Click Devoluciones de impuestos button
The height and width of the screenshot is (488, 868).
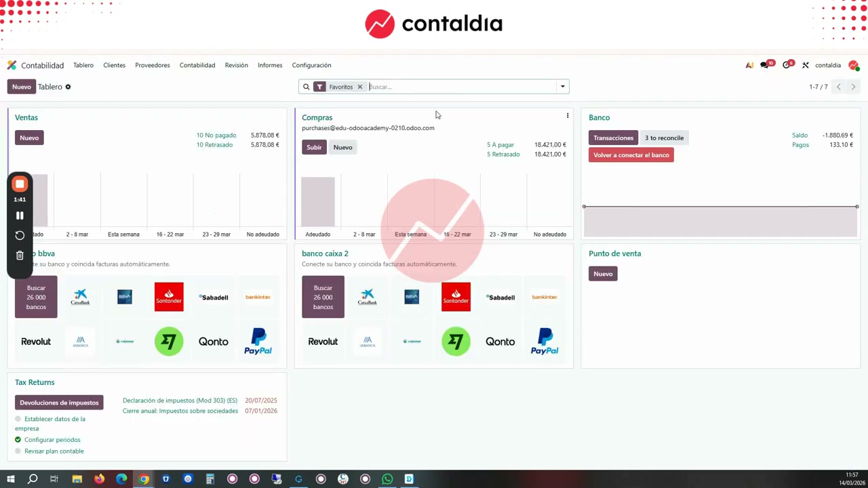click(59, 403)
